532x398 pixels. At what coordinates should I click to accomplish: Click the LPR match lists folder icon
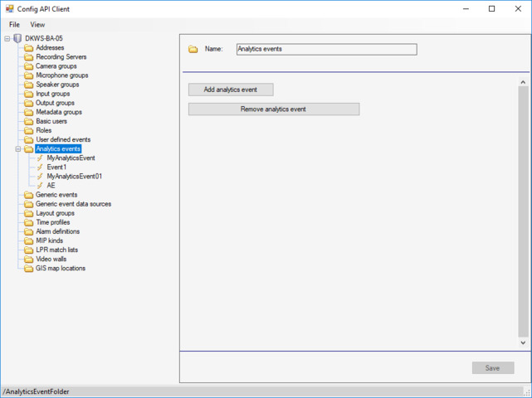tap(29, 250)
